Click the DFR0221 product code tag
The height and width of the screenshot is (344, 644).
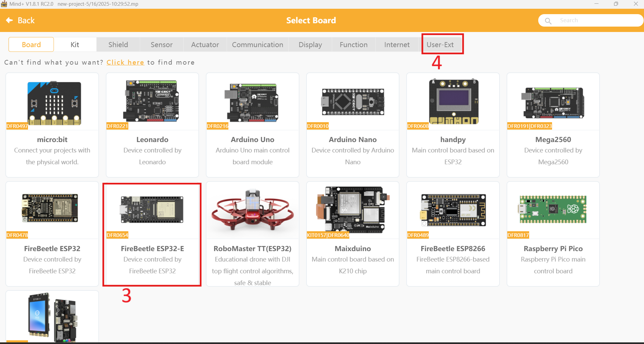(117, 126)
